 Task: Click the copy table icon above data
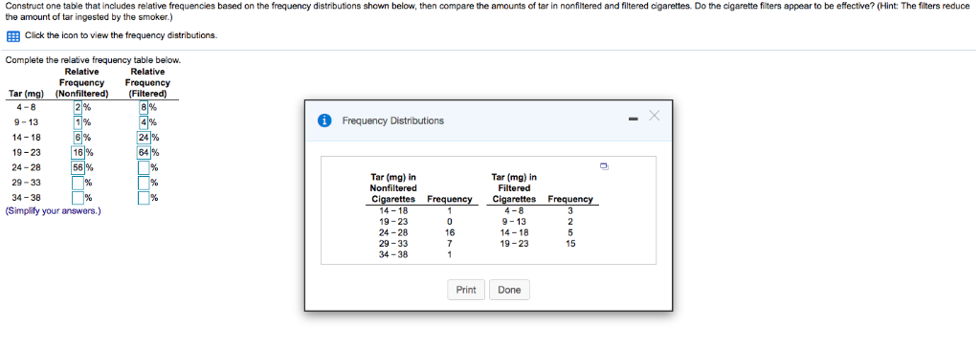point(605,166)
